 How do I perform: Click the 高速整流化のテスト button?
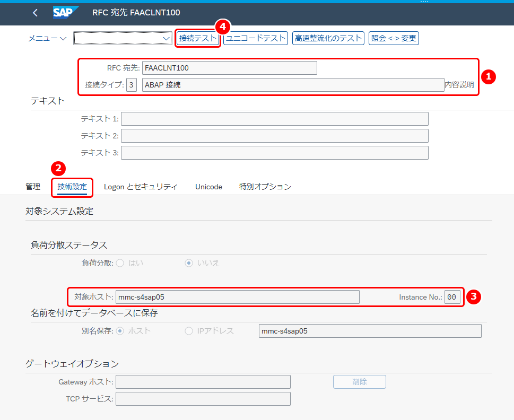coord(328,38)
